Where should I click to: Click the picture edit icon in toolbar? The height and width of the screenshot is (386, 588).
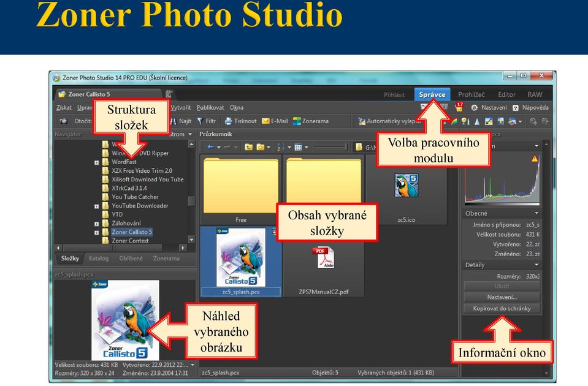(489, 121)
